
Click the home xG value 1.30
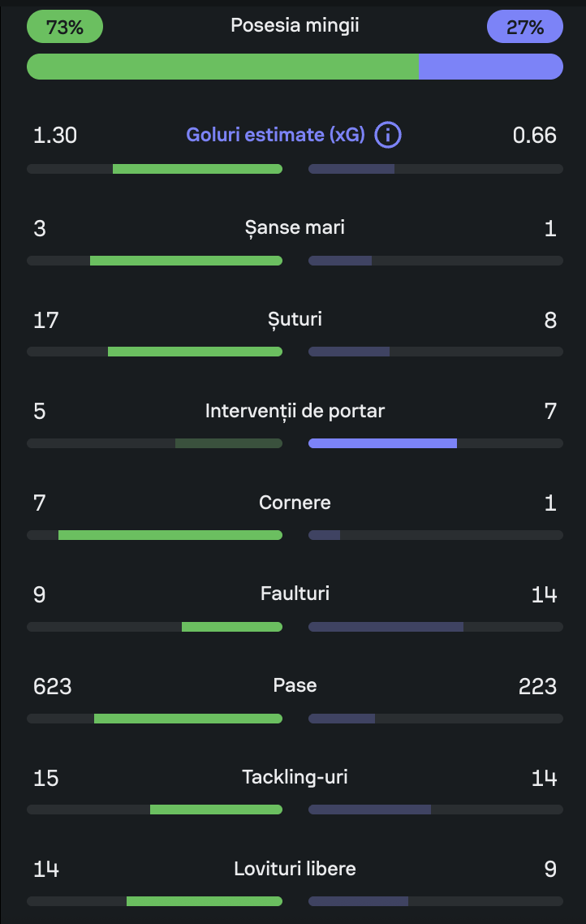(x=55, y=136)
